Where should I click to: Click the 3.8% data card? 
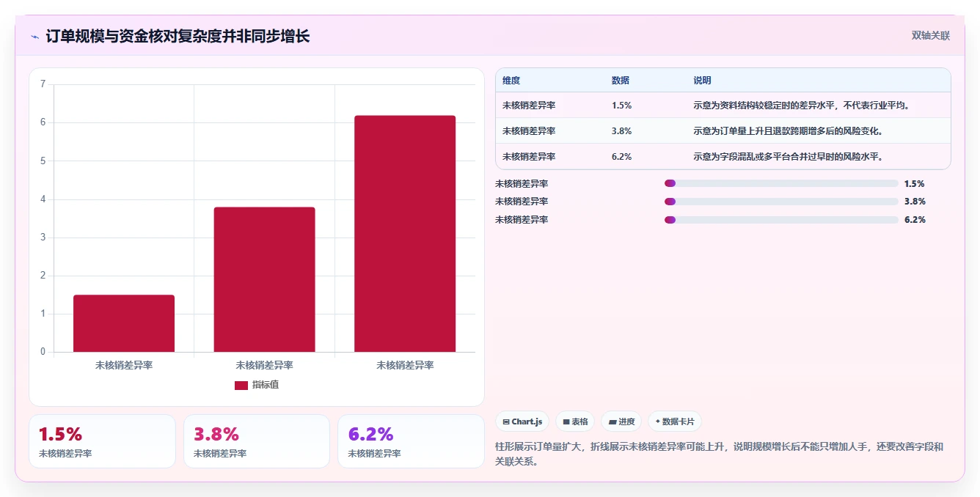coord(257,441)
